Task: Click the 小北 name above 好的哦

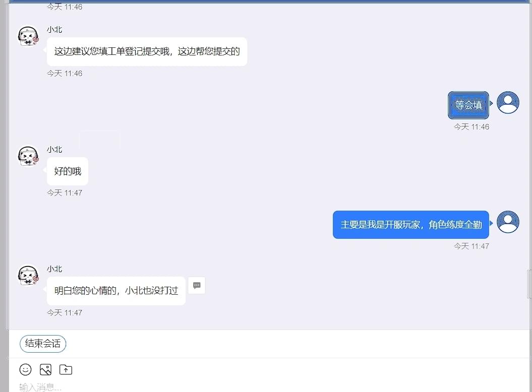Action: point(54,150)
